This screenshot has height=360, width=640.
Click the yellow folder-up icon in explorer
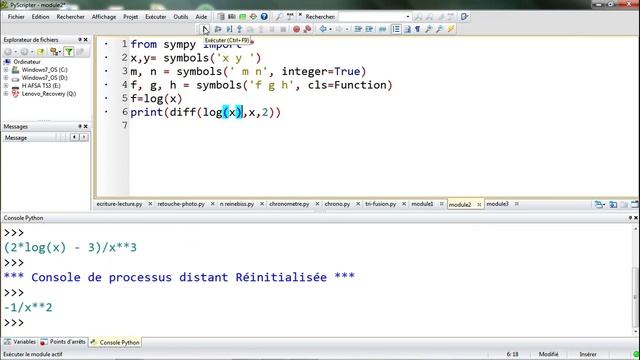[40, 52]
